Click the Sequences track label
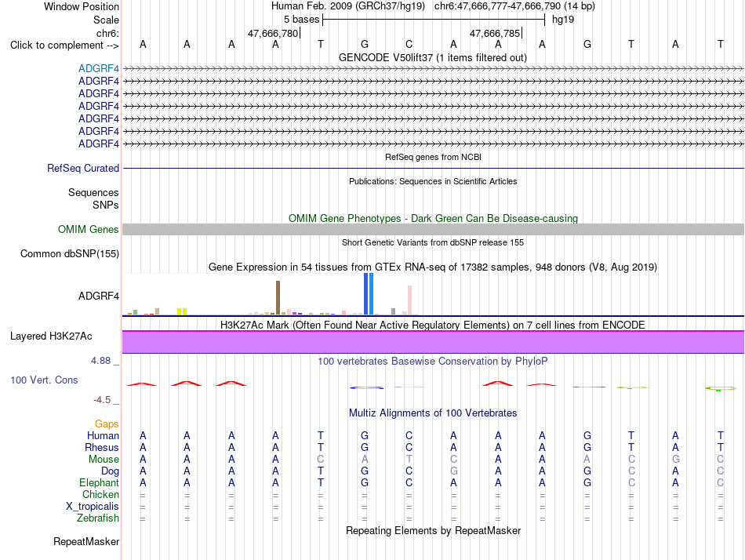 tap(93, 192)
